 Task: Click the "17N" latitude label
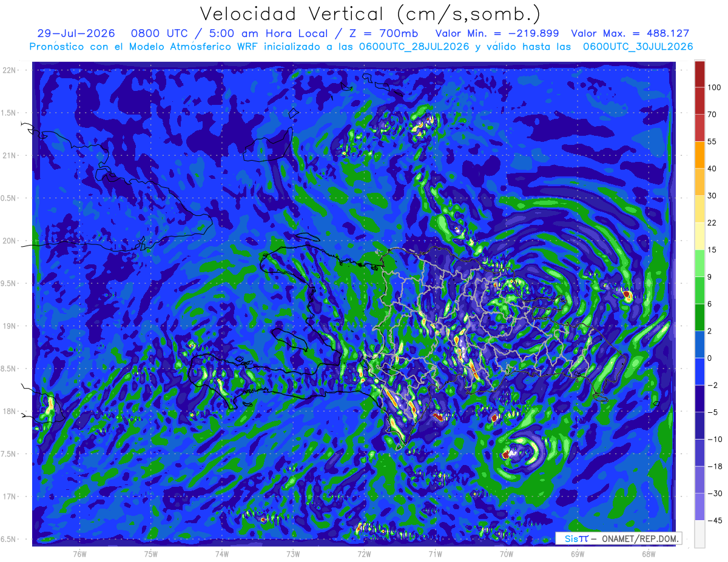click(x=10, y=497)
